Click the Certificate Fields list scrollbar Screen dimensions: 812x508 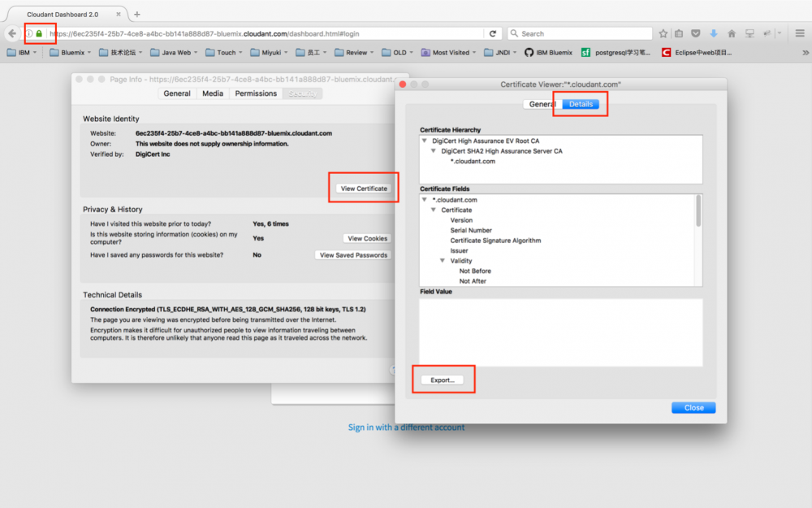(x=698, y=211)
